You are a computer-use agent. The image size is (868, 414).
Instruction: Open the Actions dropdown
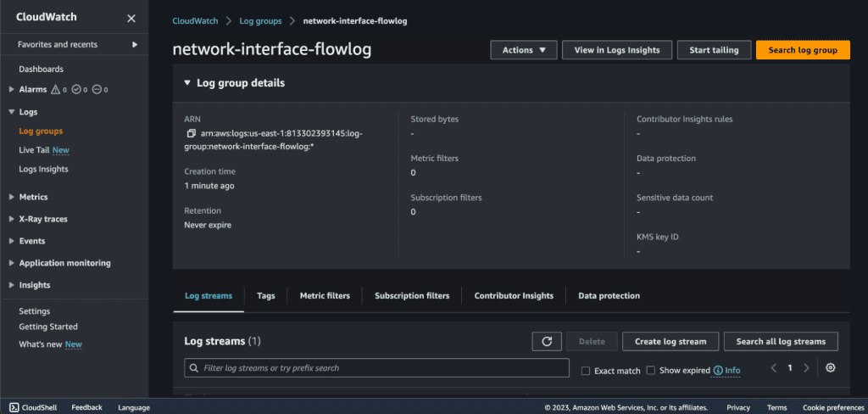[524, 50]
